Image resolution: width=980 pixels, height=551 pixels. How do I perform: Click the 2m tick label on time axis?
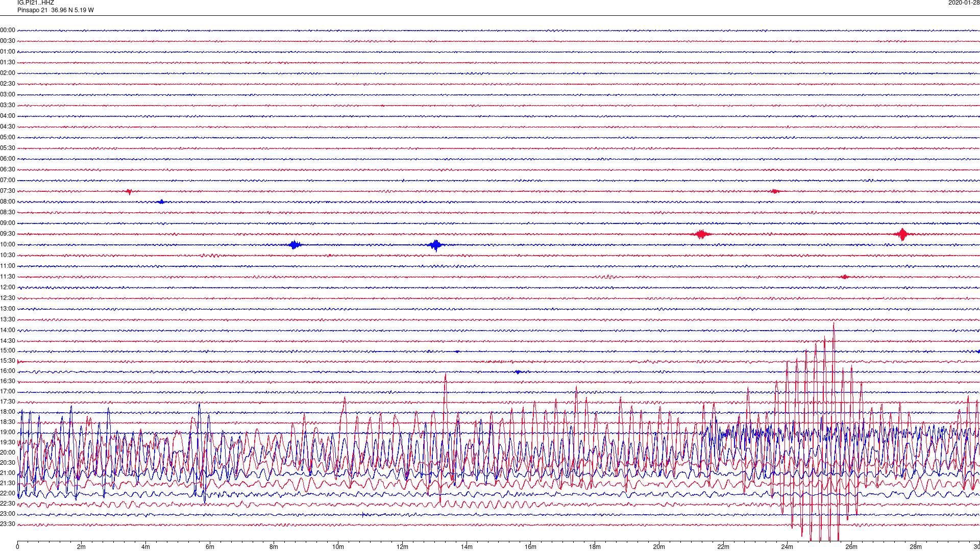pos(81,547)
